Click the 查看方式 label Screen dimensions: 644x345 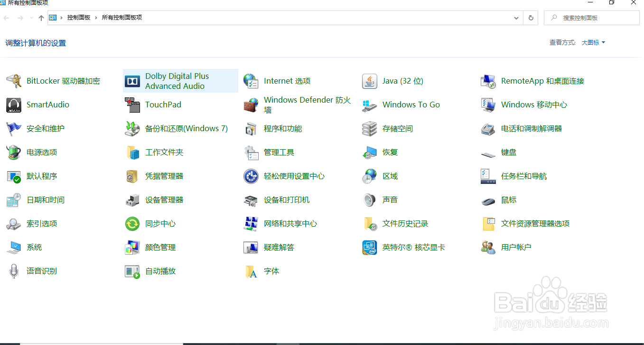563,43
